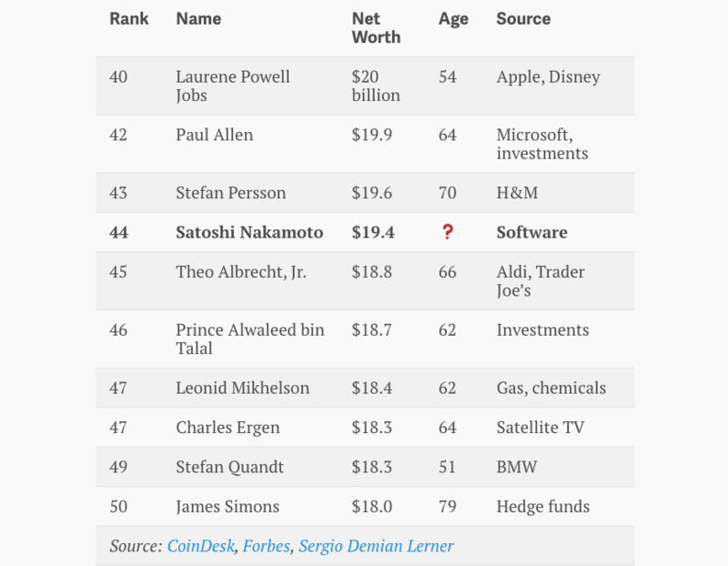
Task: Open the CoinDesk source link
Action: point(202,546)
